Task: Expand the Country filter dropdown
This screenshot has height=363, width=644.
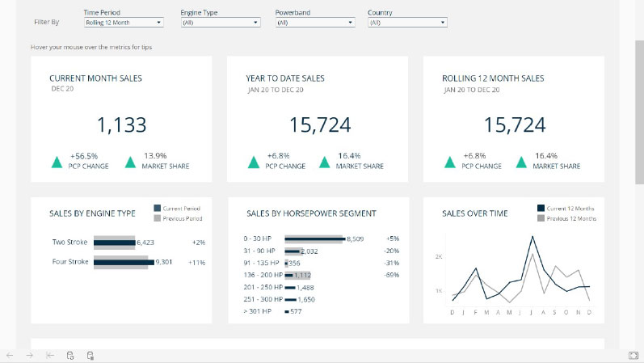Action: tap(406, 23)
